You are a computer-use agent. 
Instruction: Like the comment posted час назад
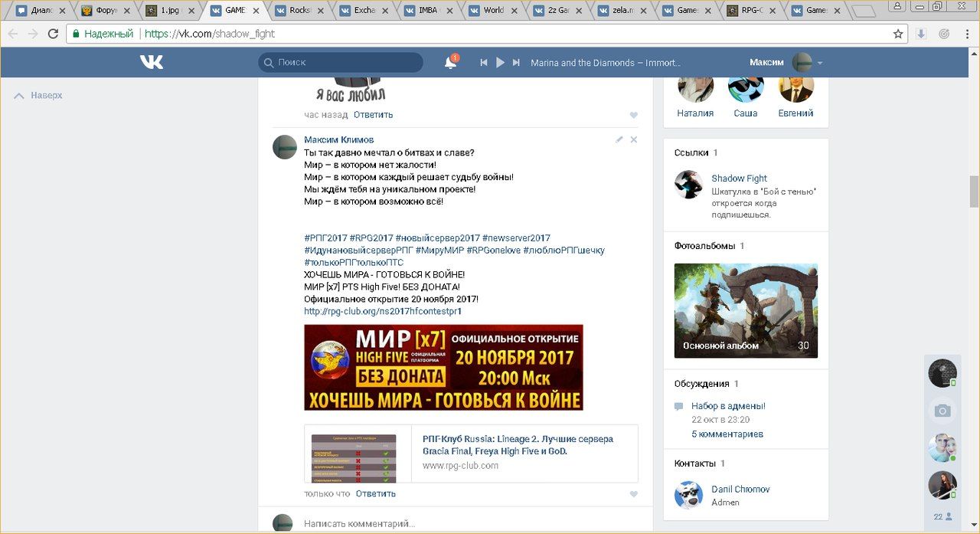[633, 115]
